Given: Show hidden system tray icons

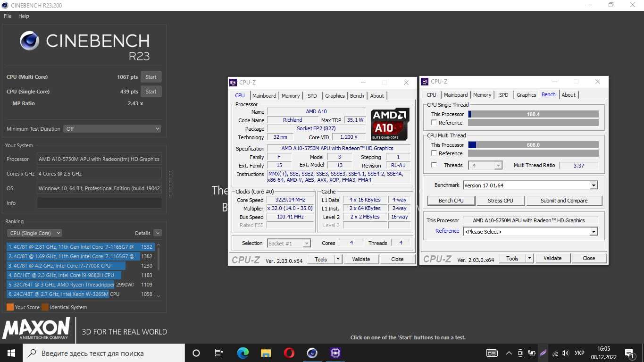Looking at the screenshot, I should 509,353.
